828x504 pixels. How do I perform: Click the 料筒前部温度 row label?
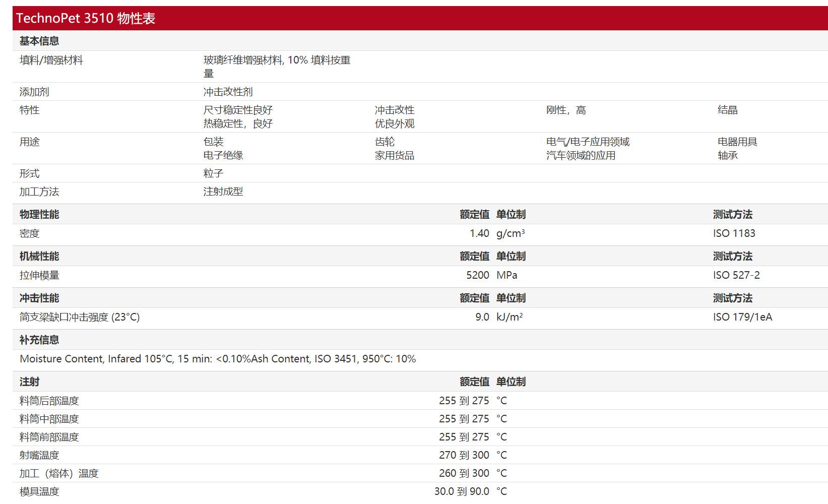point(49,437)
